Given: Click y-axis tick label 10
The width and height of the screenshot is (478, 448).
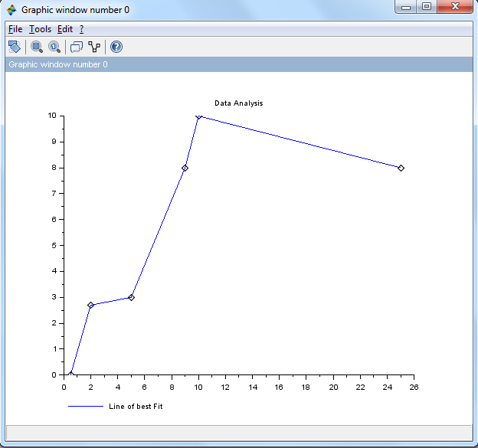Looking at the screenshot, I should coord(52,116).
